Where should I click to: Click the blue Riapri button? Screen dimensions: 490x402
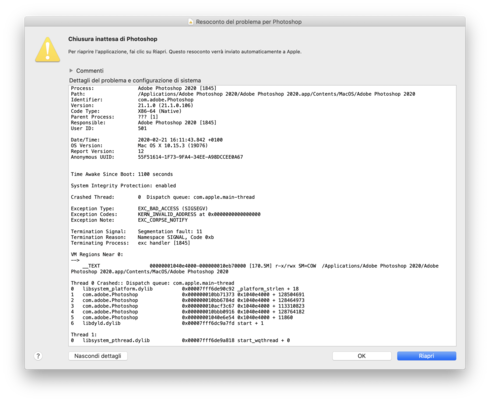click(426, 356)
